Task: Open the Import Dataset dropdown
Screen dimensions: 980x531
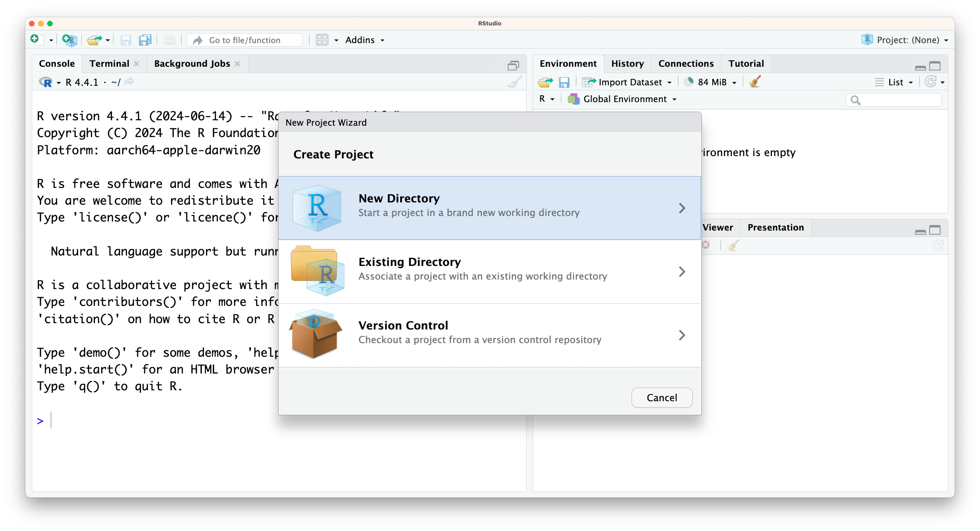Action: [627, 82]
